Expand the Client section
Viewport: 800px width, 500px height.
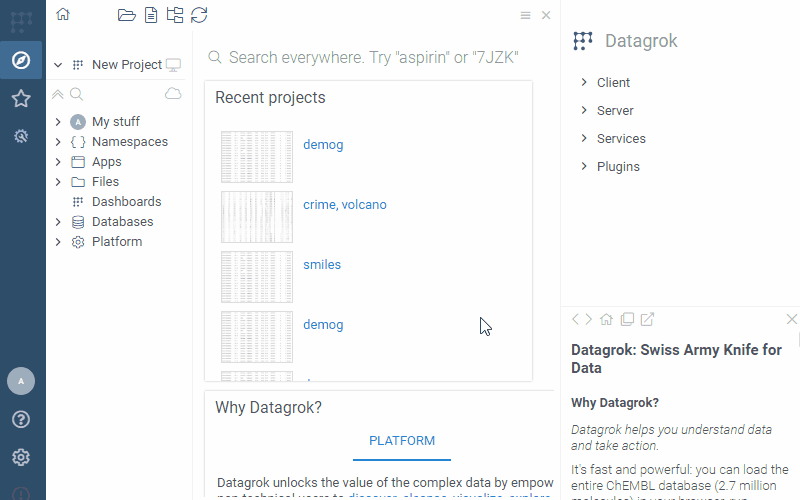coord(584,83)
